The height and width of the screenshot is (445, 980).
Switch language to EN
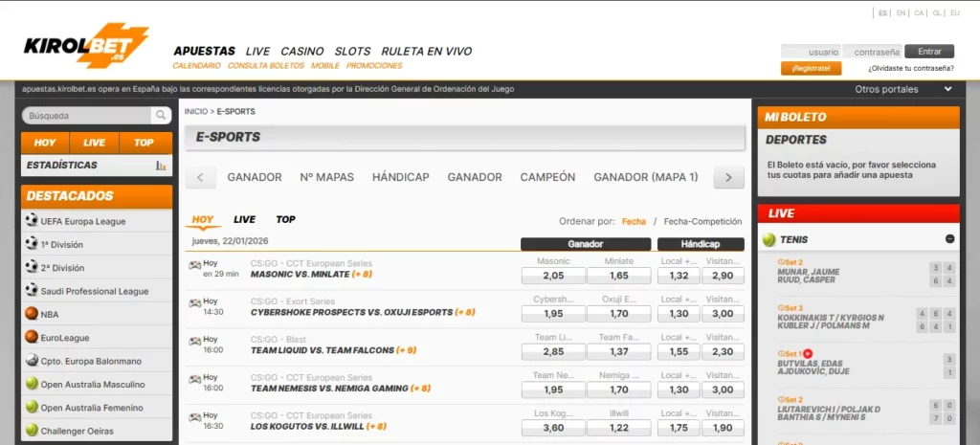[901, 12]
